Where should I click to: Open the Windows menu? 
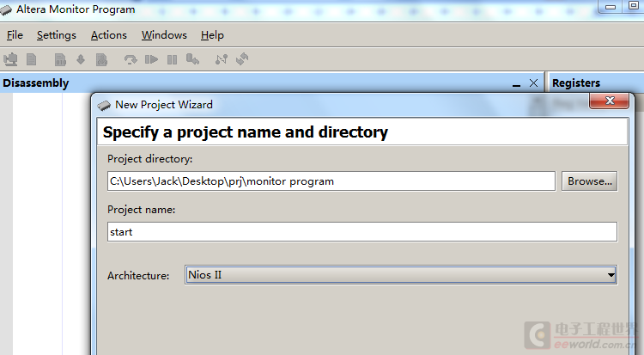click(x=164, y=35)
